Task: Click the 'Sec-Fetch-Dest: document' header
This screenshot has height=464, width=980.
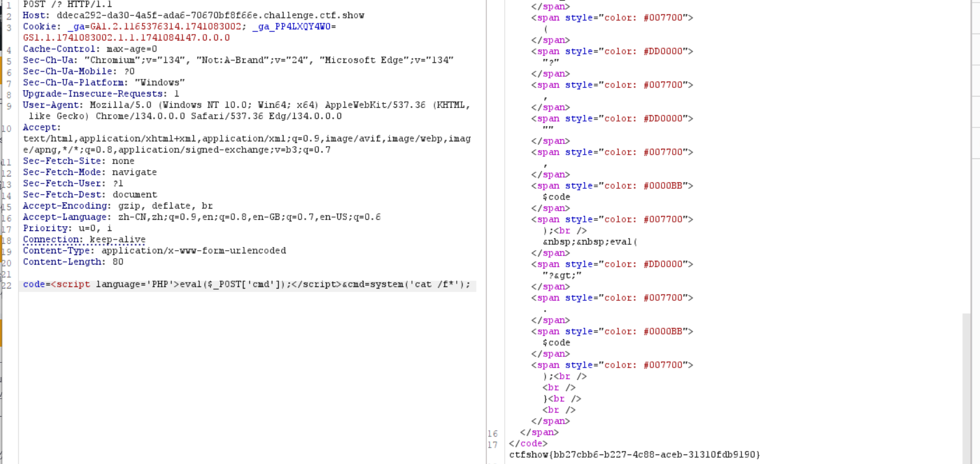Action: point(90,195)
